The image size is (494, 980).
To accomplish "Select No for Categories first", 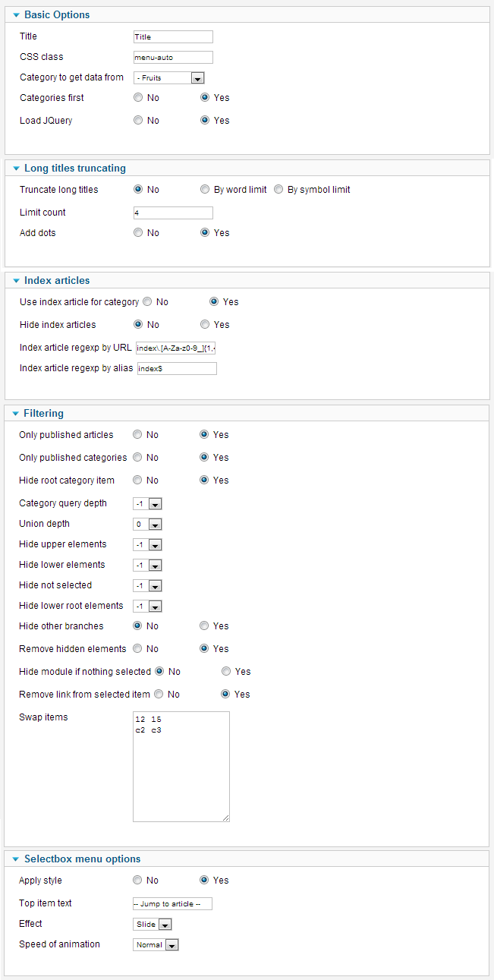I will tap(138, 98).
